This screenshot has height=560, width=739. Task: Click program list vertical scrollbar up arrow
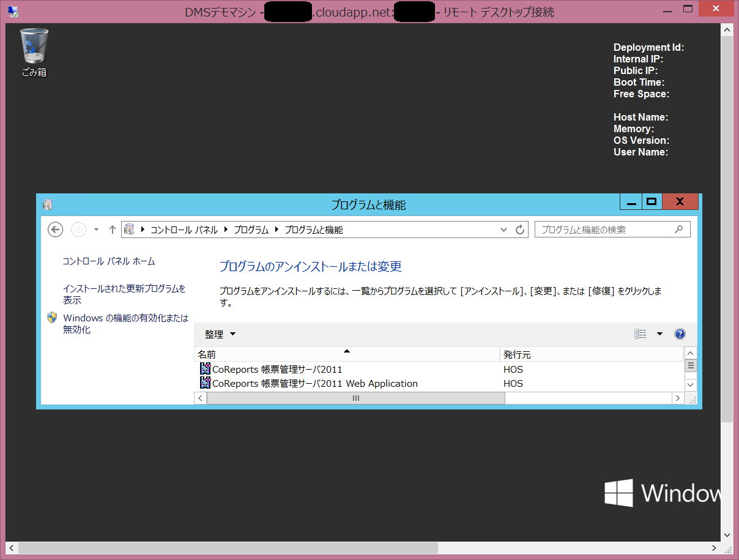click(691, 353)
